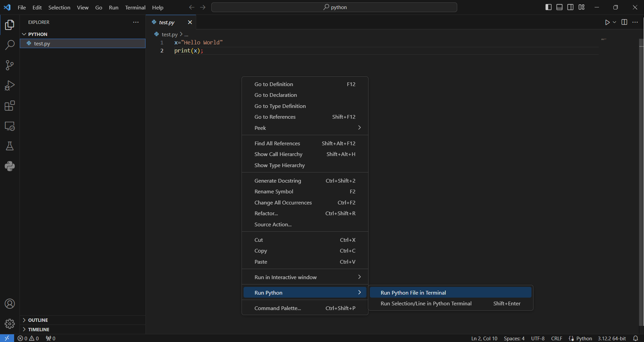Image resolution: width=644 pixels, height=342 pixels.
Task: Open the Extensions view
Action: [x=10, y=106]
